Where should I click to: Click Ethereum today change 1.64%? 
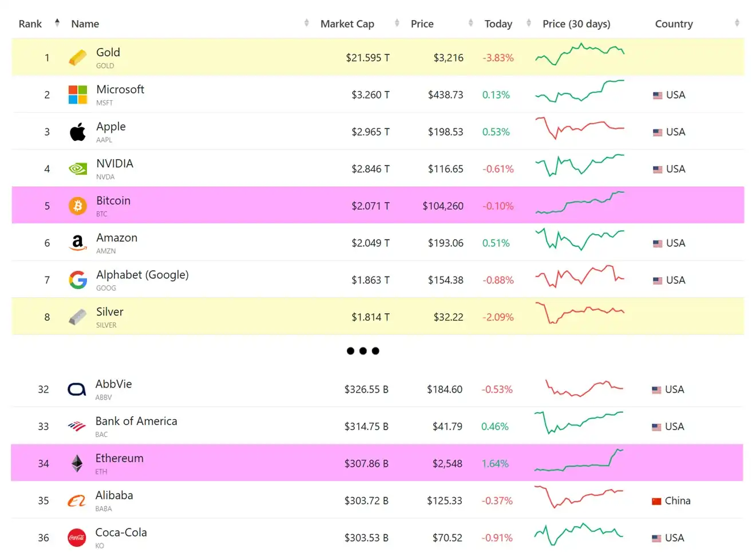[x=495, y=464]
